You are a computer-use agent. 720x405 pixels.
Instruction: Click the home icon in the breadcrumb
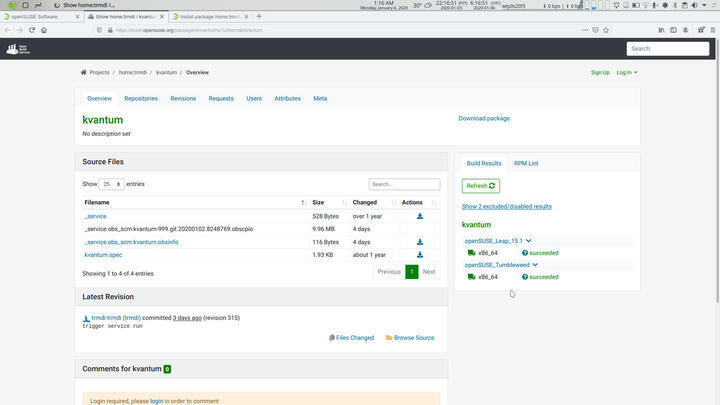coord(84,72)
